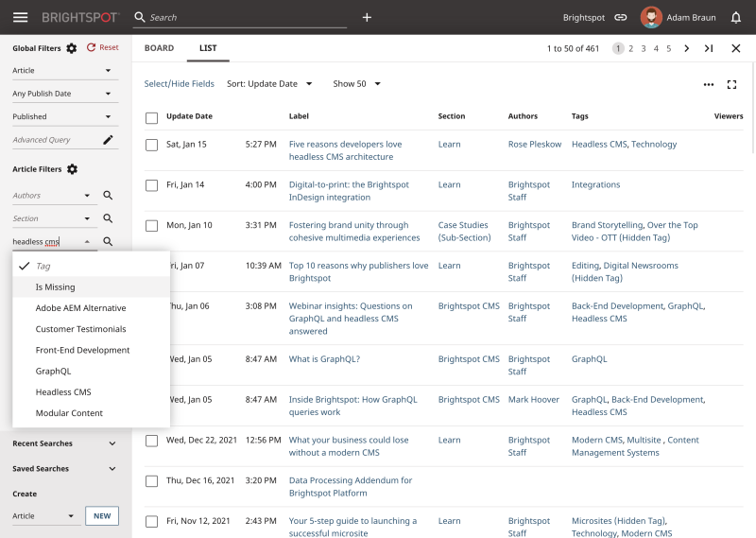Tick the select-all checkbox in header

tap(151, 117)
